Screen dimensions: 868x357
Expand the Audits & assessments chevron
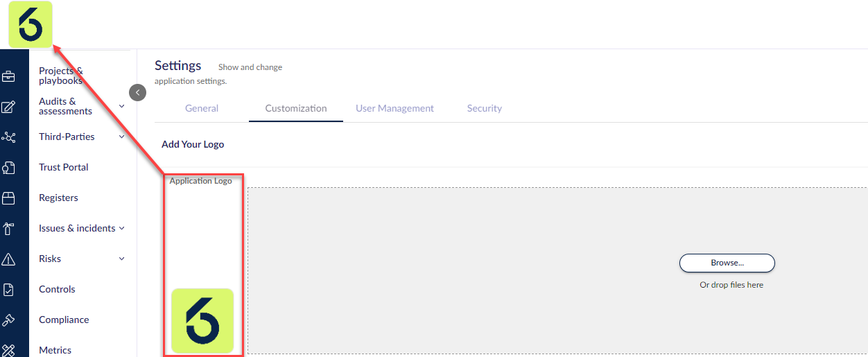pos(122,106)
